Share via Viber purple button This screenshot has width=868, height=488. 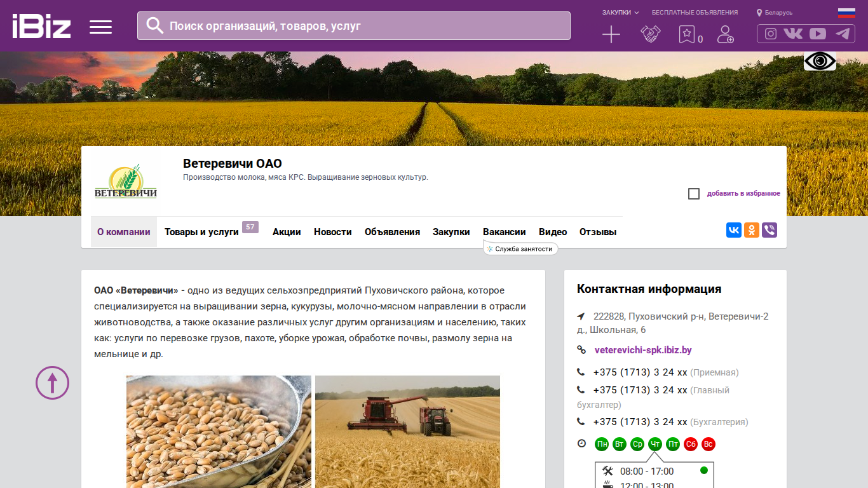coord(770,230)
